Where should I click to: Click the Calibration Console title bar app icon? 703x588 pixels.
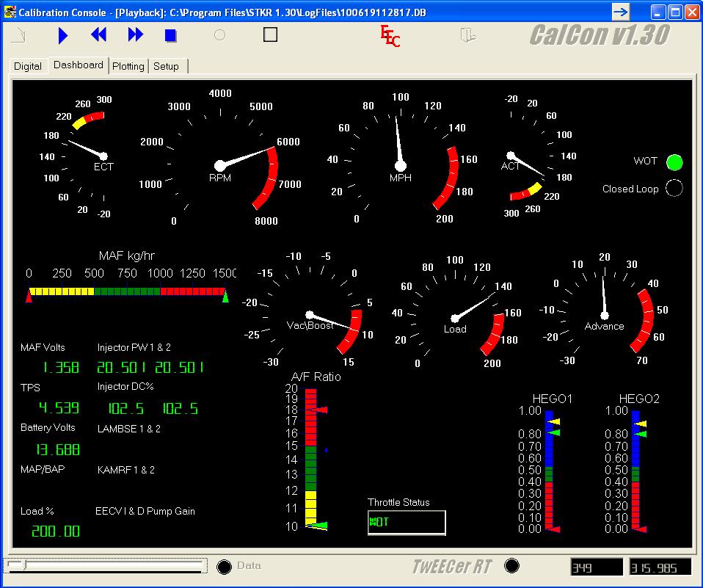pyautogui.click(x=10, y=12)
